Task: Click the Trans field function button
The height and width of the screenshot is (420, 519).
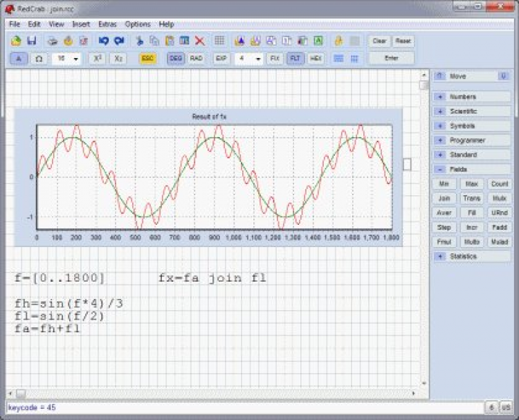Action: click(x=472, y=199)
